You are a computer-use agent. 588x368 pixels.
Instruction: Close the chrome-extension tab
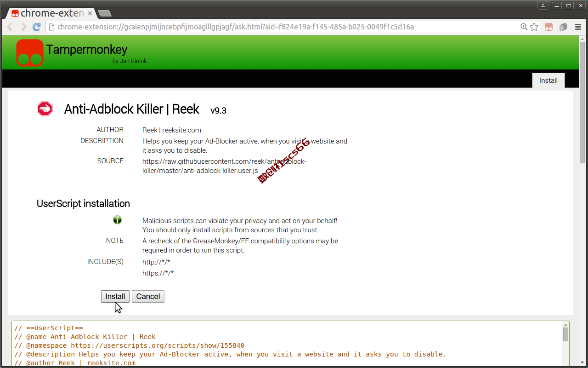point(90,13)
